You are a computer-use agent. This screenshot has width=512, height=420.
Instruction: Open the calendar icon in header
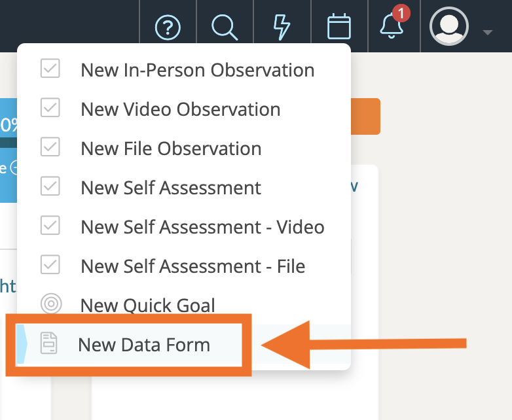339,27
